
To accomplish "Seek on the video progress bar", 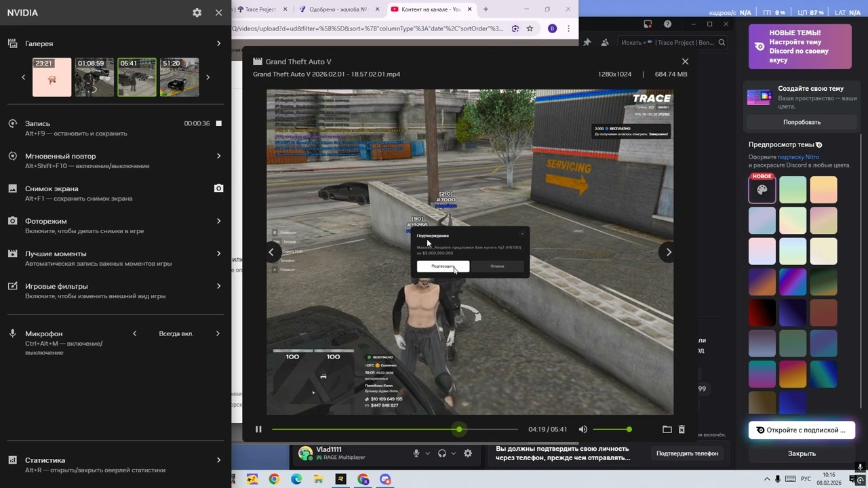I will (395, 429).
